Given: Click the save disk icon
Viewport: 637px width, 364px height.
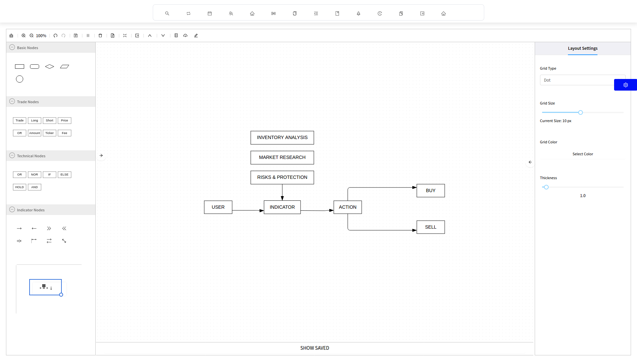Looking at the screenshot, I should tap(76, 36).
